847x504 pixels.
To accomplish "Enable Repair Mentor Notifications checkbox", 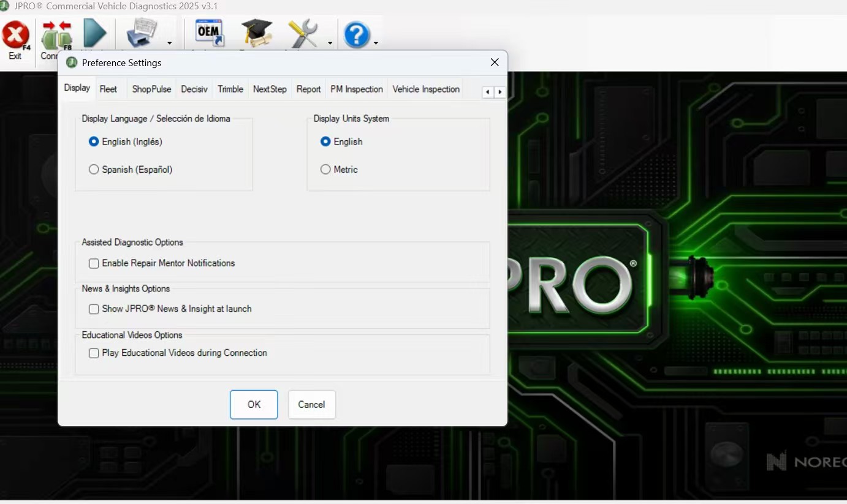I will pos(94,263).
